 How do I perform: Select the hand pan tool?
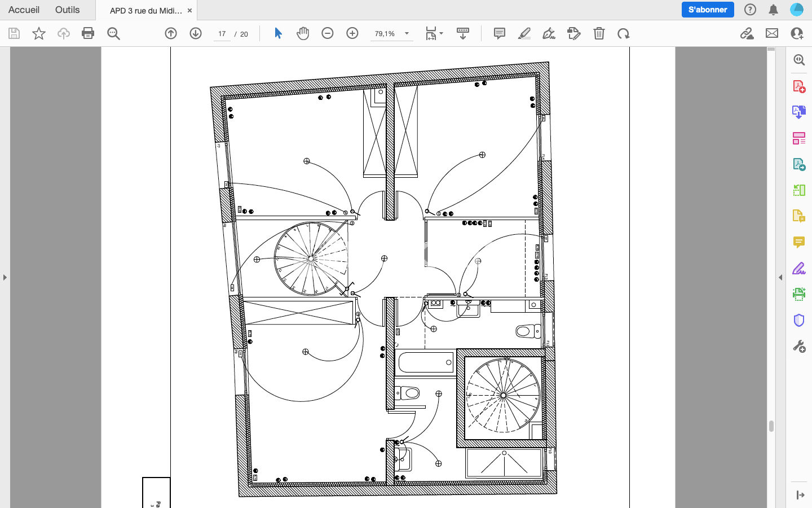(x=303, y=33)
